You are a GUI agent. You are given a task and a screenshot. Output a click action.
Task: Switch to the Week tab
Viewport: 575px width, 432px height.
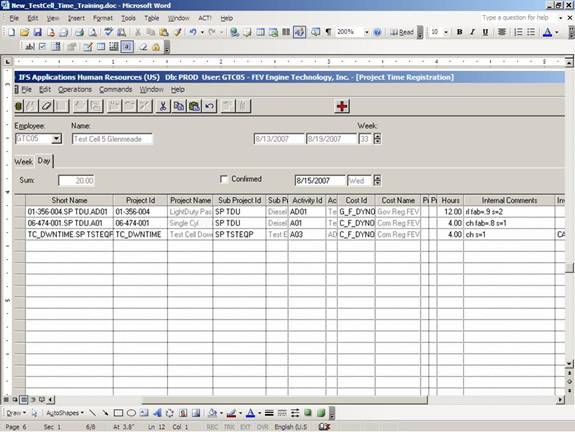click(x=23, y=162)
